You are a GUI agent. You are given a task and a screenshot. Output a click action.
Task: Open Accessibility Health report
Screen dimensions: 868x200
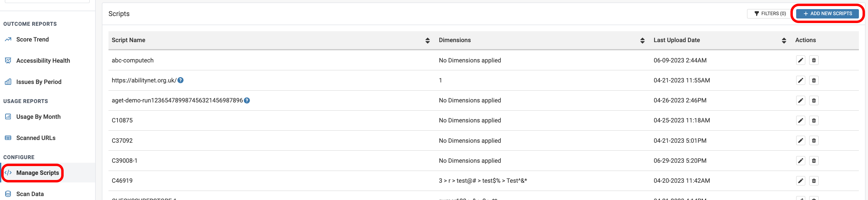point(43,61)
